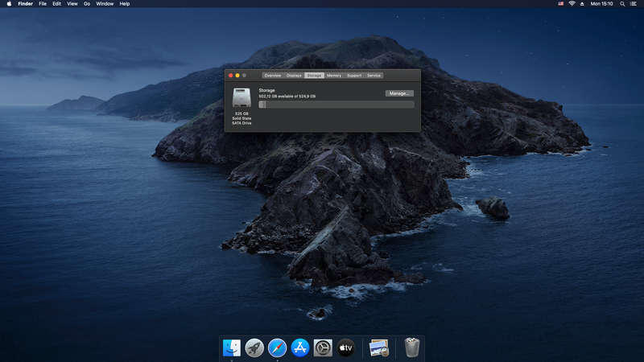Open the Help menu
The image size is (644, 362).
click(125, 4)
